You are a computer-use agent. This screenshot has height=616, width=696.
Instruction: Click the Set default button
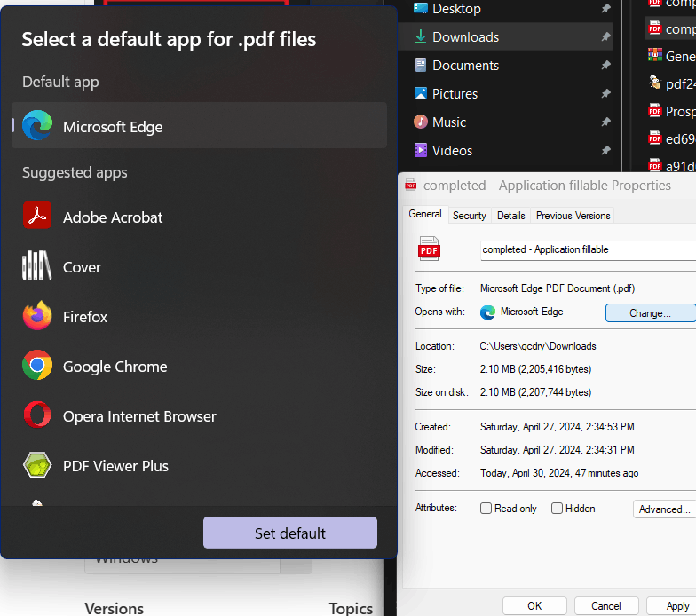point(290,533)
